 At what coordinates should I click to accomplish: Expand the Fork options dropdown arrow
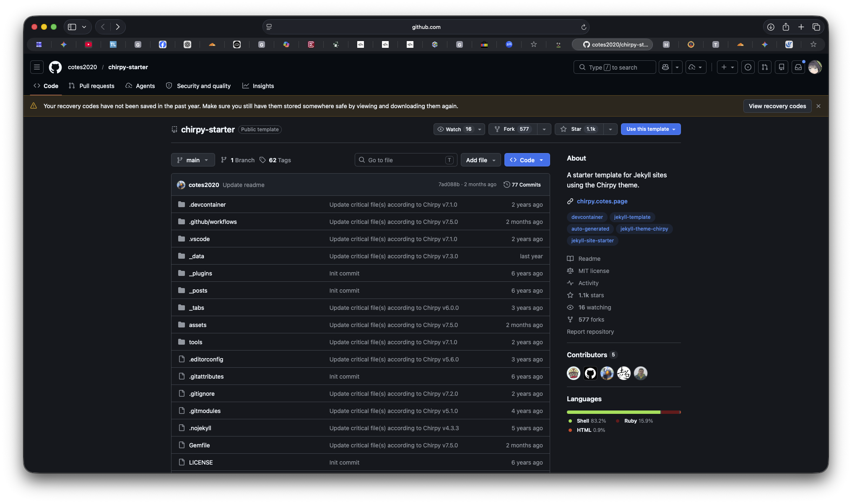[544, 129]
